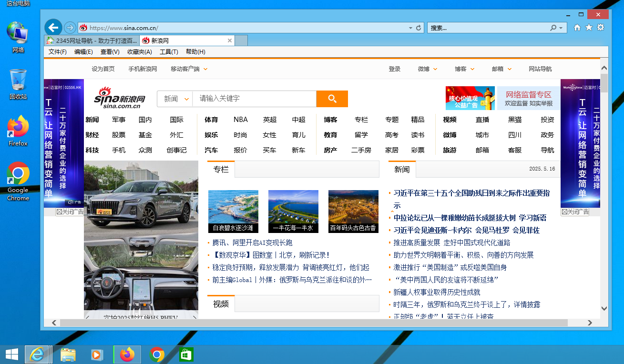Open the 收藏夹(A) menu
This screenshot has height=364, width=624.
pos(140,52)
